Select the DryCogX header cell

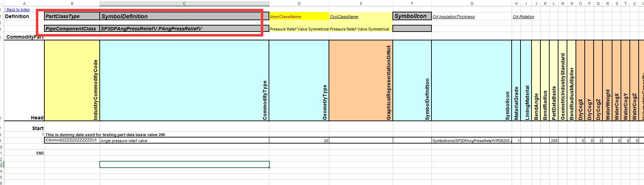point(580,80)
